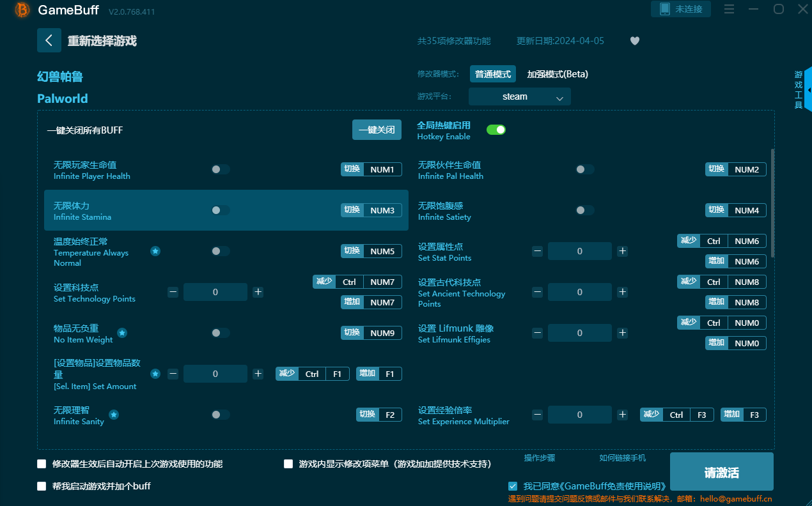This screenshot has width=812, height=506.
Task: Click Set Stat Points value field
Action: tap(580, 251)
